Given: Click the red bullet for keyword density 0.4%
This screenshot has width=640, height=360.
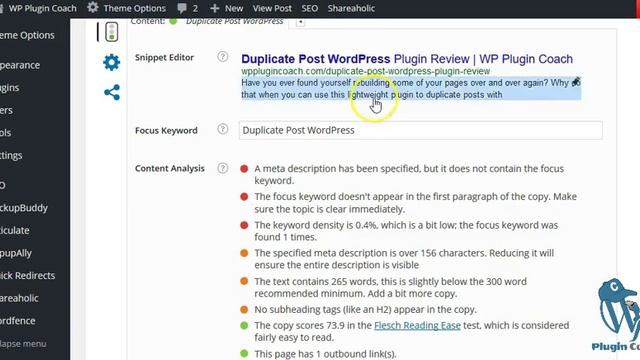Looking at the screenshot, I should pos(244,225).
